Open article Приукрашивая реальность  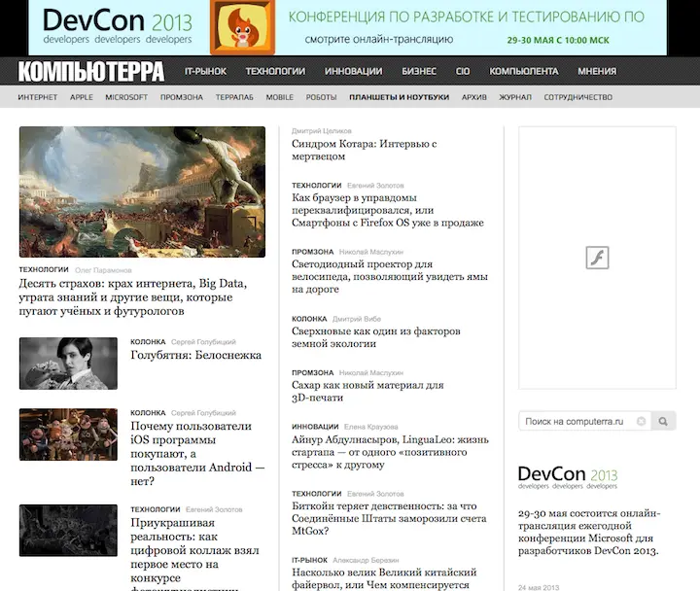(x=195, y=553)
